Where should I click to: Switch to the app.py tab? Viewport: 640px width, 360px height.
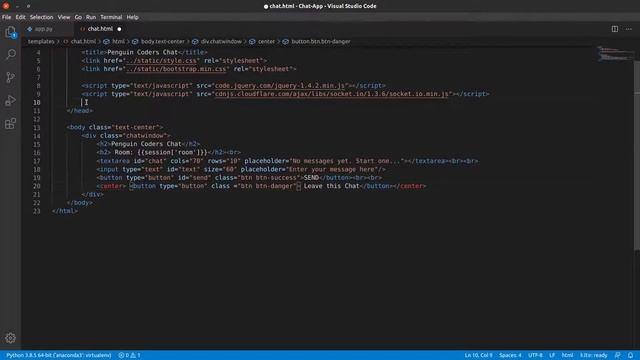pos(43,29)
